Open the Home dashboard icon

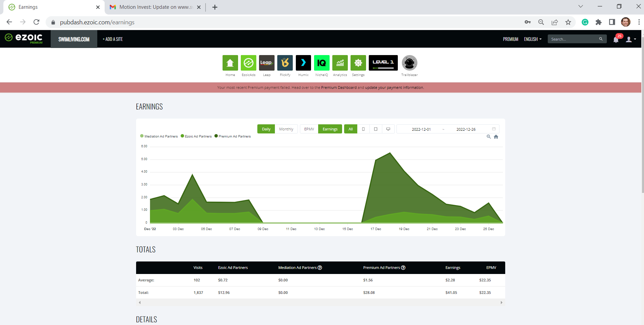(230, 63)
